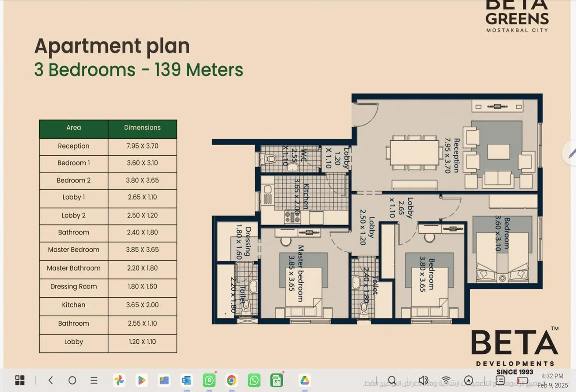
Task: Open Google Chrome browser
Action: (231, 380)
